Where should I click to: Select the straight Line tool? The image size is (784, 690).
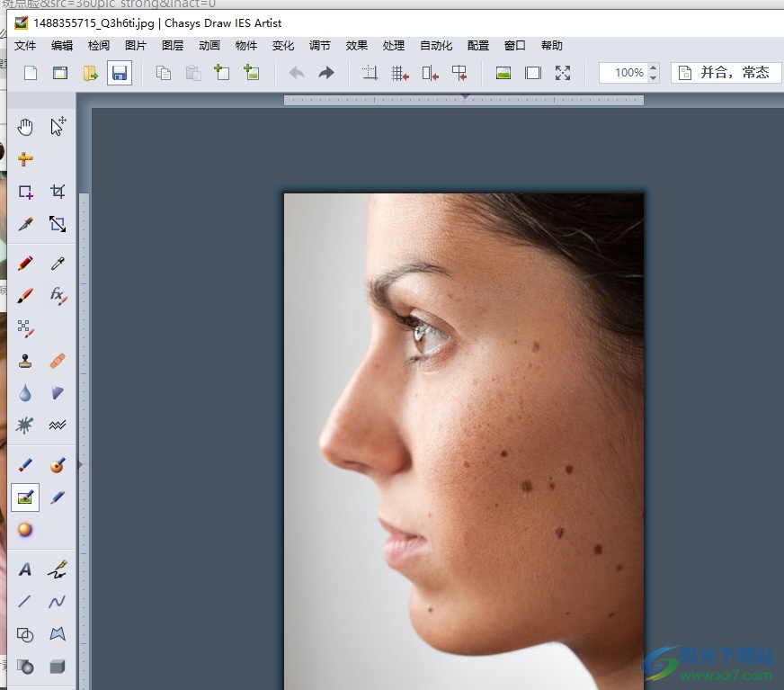pos(25,602)
